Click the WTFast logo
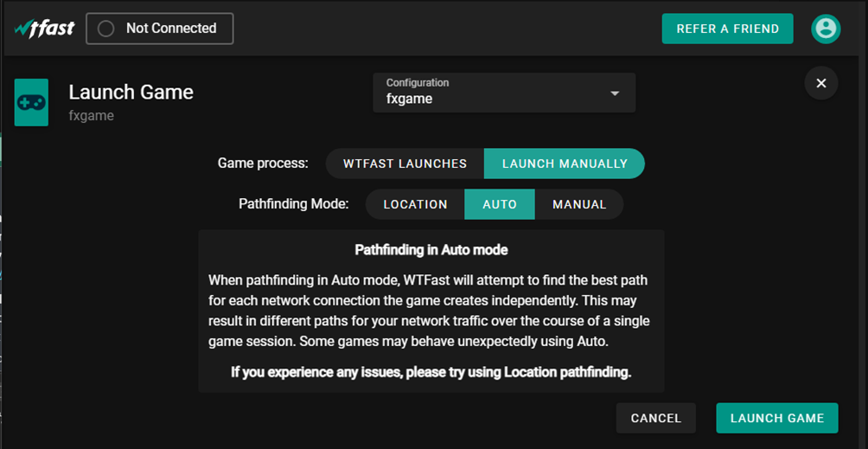868x449 pixels. pos(45,29)
